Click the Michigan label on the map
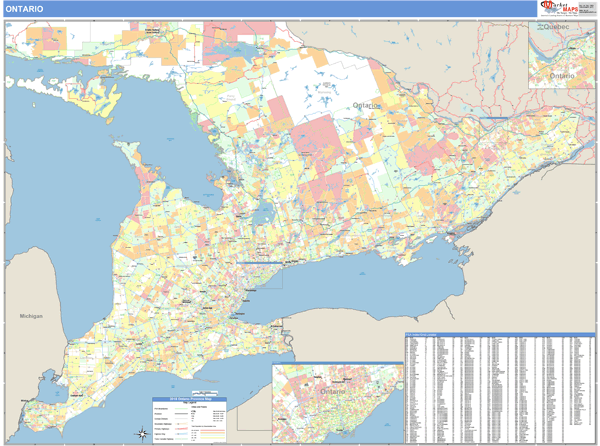Viewport: 600px width, 446px height. coord(31,316)
